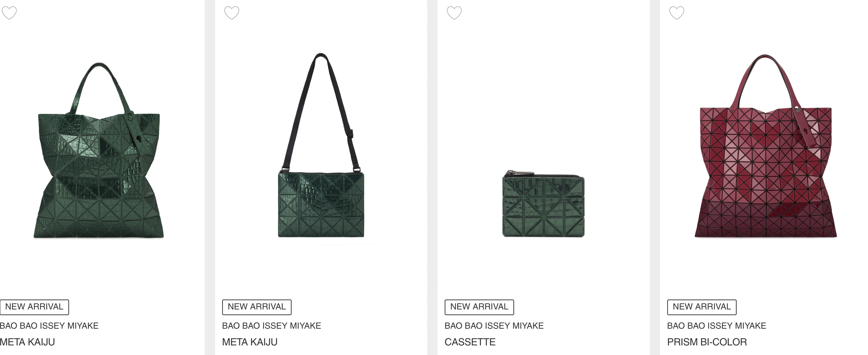Viewport: 868px width, 355px height.
Task: Click Meta Kaiju title under the crossbody bag
Action: (x=250, y=342)
